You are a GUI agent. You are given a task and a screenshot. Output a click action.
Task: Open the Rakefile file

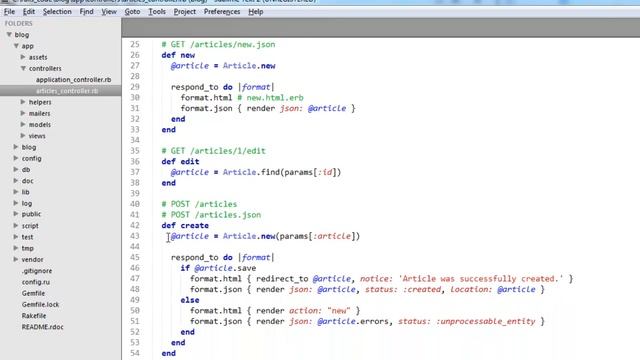pos(34,316)
